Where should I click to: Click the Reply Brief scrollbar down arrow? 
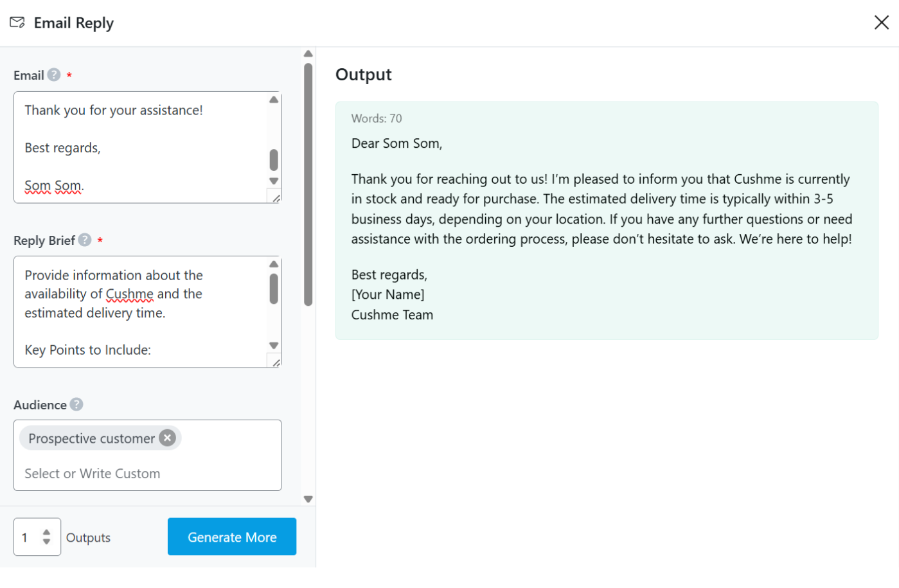click(273, 345)
